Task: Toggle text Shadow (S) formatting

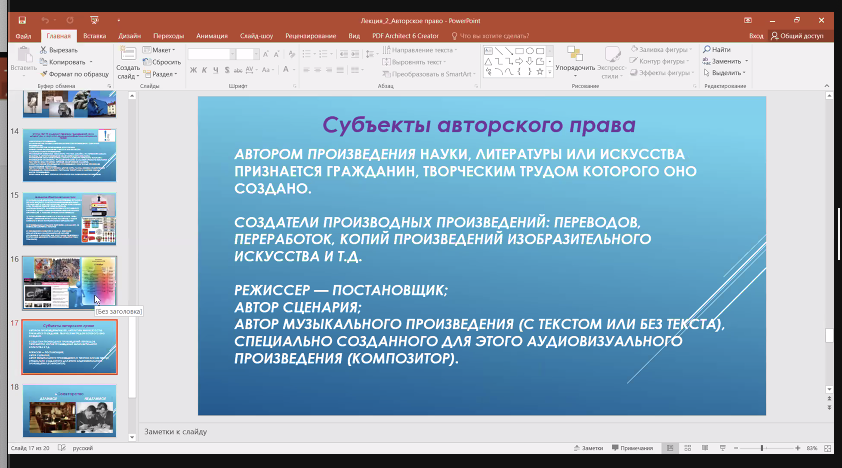Action: [227, 70]
